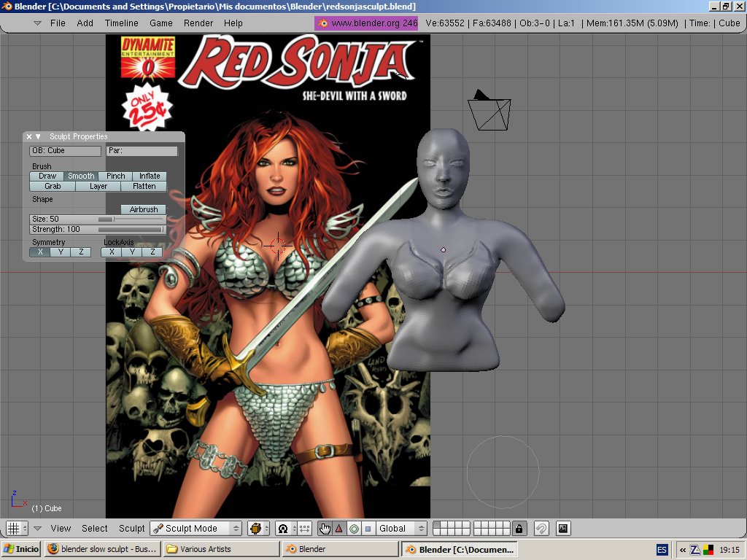Image resolution: width=747 pixels, height=560 pixels.
Task: Adjust the brush Size slider
Action: [98, 219]
